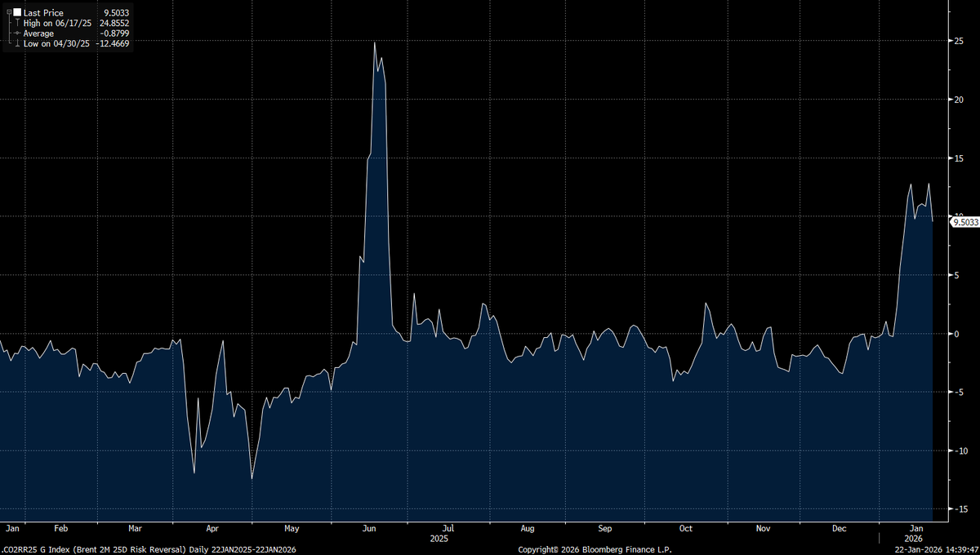Click the -0.8799 average value
The image size is (980, 555).
tap(115, 33)
